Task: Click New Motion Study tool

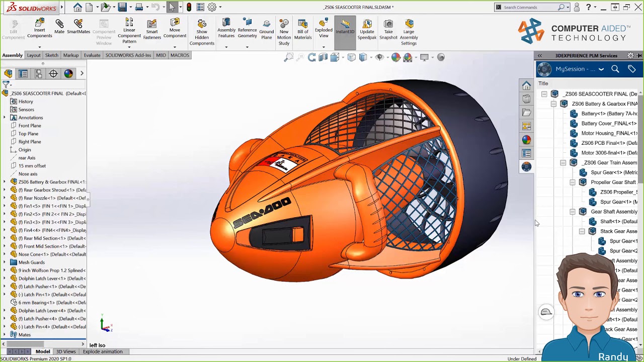Action: click(x=284, y=33)
